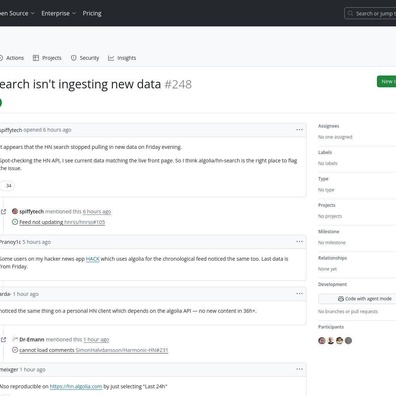The width and height of the screenshot is (396, 396).
Task: Switch to the Security tab
Action: coord(85,58)
